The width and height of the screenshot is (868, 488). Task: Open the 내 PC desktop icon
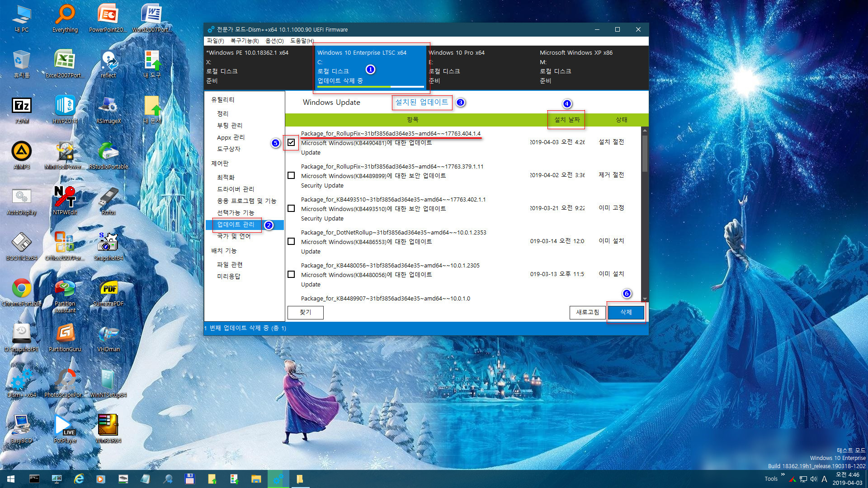click(21, 18)
